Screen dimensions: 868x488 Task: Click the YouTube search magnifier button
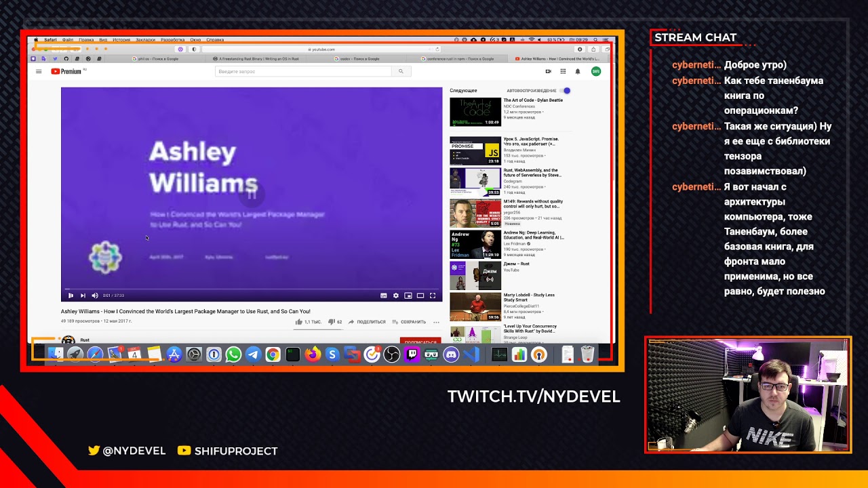(401, 71)
